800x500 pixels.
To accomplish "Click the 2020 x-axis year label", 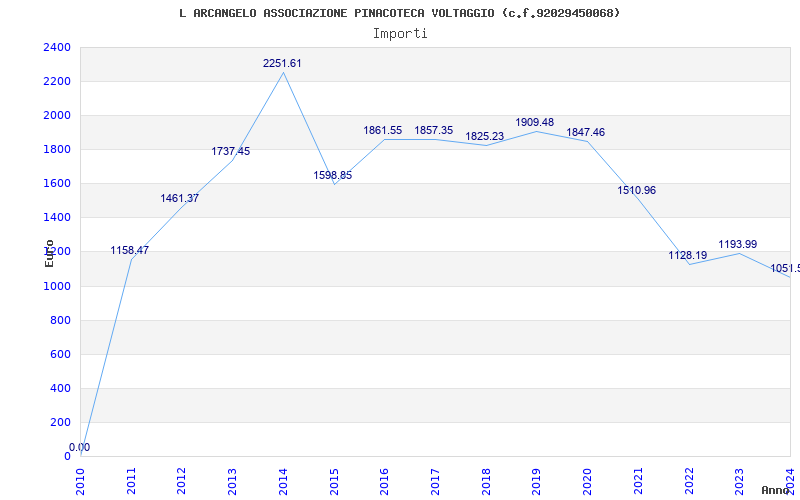I will [588, 481].
